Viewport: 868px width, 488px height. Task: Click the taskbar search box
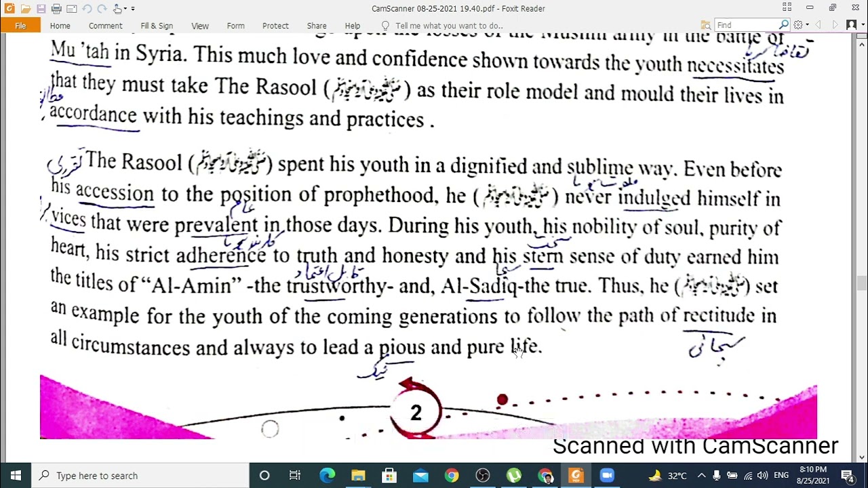pyautogui.click(x=140, y=475)
